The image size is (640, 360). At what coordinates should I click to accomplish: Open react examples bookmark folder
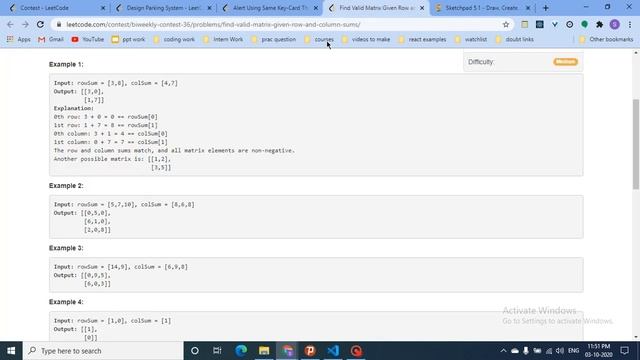(422, 40)
